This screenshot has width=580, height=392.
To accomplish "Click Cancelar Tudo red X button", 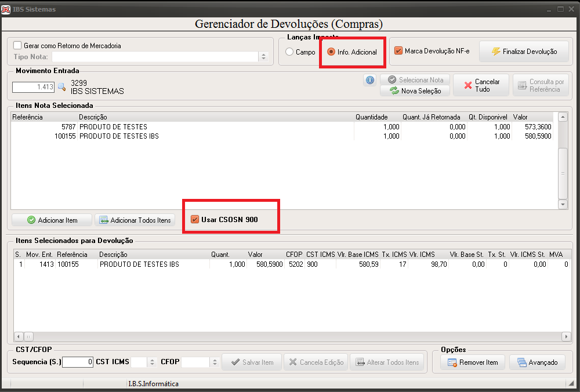I will point(481,85).
